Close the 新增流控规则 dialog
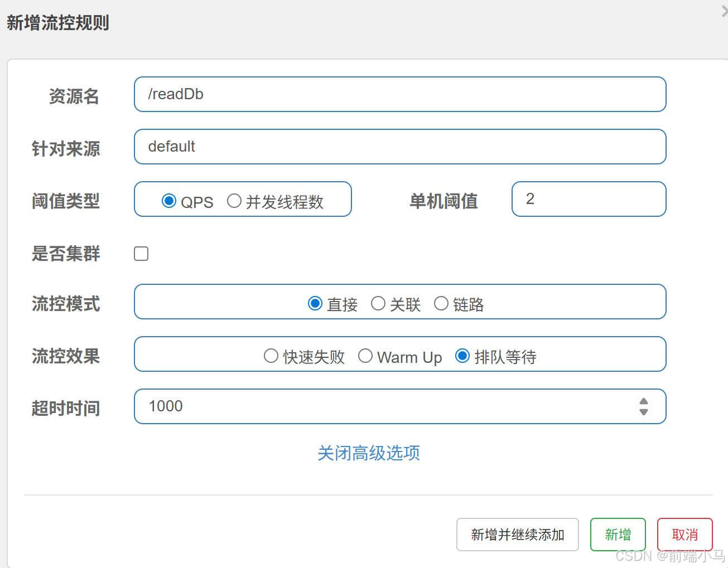This screenshot has height=568, width=728. tap(724, 11)
